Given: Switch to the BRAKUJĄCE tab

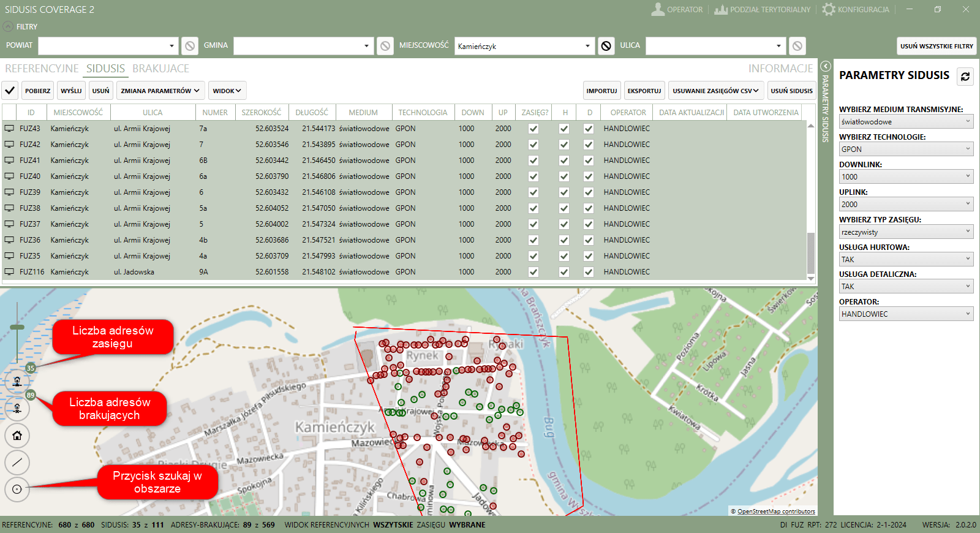Looking at the screenshot, I should click(x=160, y=69).
